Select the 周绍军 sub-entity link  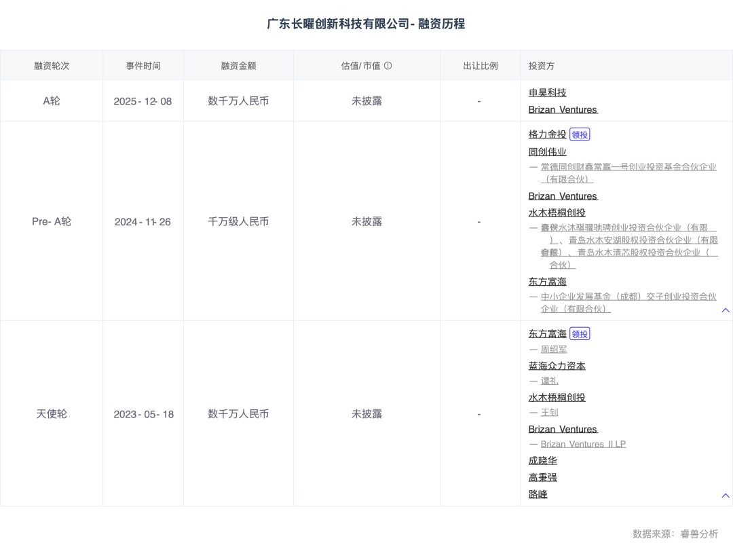tap(553, 349)
